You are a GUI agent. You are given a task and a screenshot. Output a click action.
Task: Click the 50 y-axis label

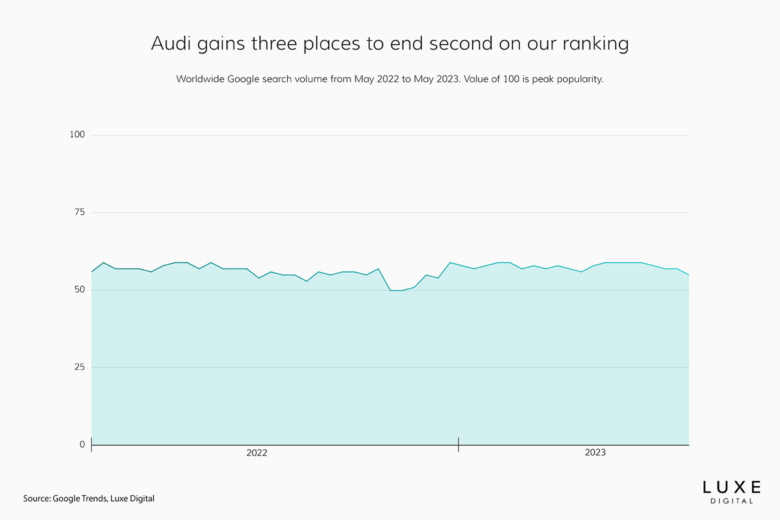[80, 290]
